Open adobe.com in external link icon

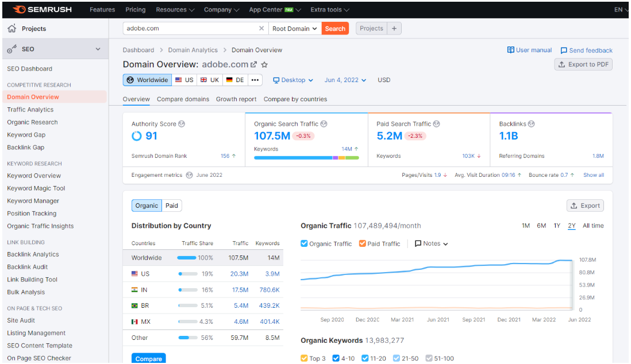(253, 64)
